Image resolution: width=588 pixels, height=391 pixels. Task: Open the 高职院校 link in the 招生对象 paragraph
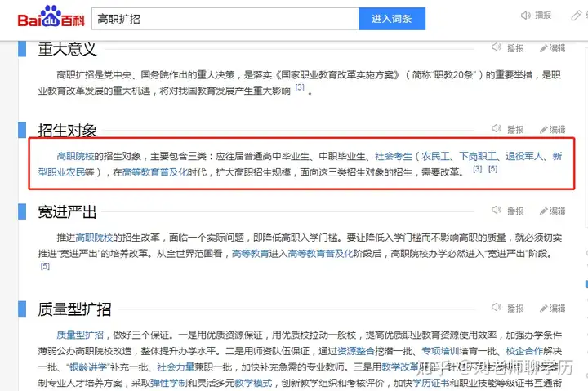pyautogui.click(x=75, y=156)
